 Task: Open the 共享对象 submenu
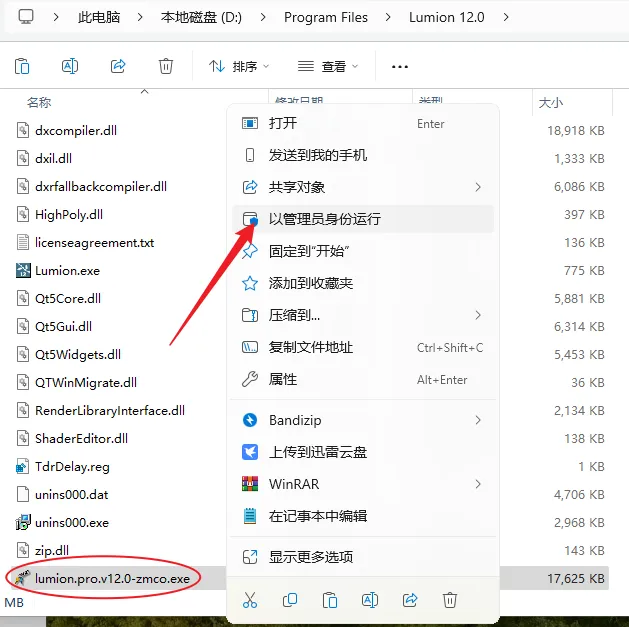click(363, 187)
